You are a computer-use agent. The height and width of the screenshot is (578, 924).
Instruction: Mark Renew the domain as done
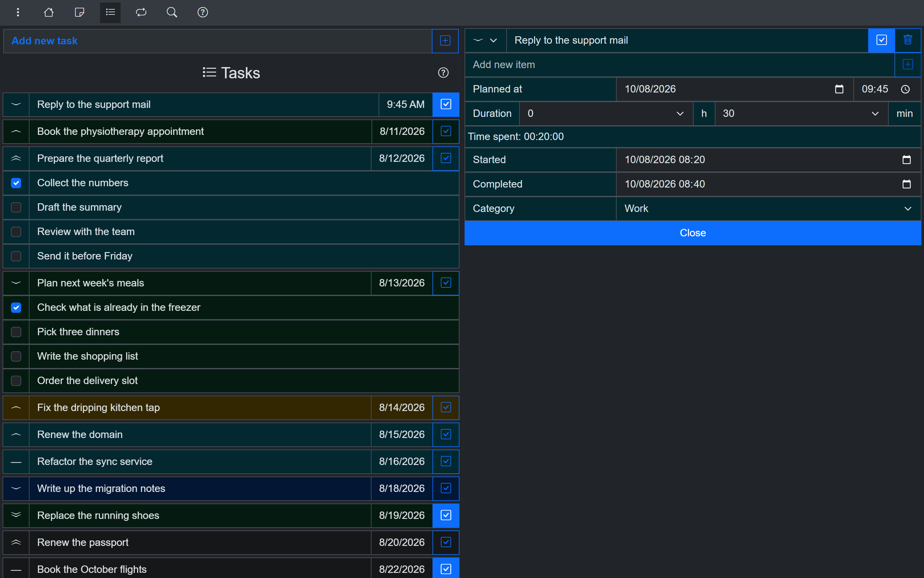446,435
